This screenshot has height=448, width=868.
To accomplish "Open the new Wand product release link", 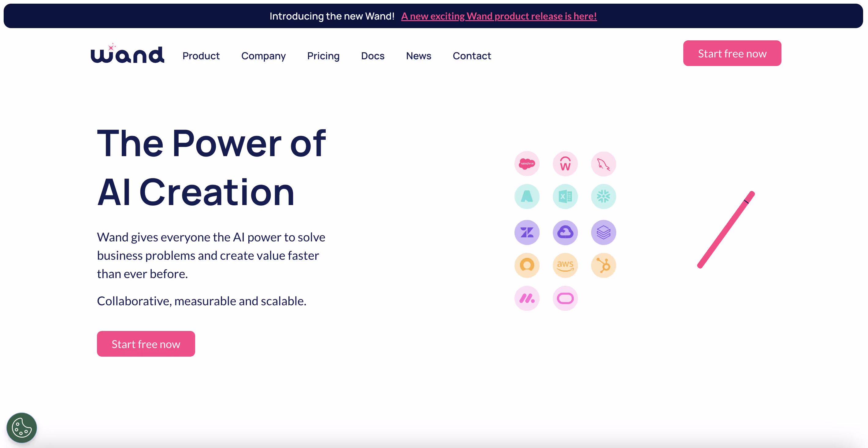I will click(x=499, y=16).
